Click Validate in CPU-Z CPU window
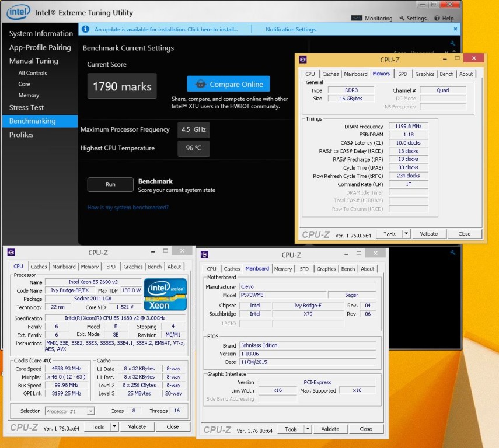 137,426
